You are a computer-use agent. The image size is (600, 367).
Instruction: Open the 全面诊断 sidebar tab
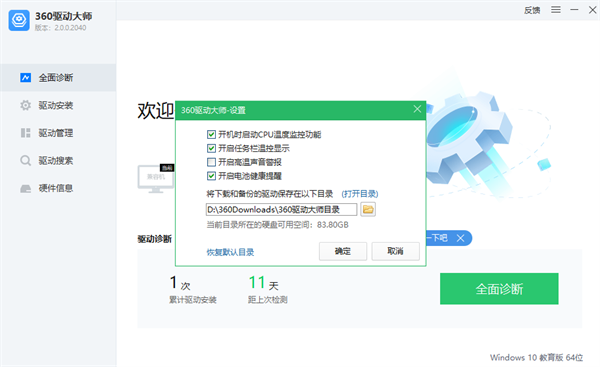(x=58, y=78)
